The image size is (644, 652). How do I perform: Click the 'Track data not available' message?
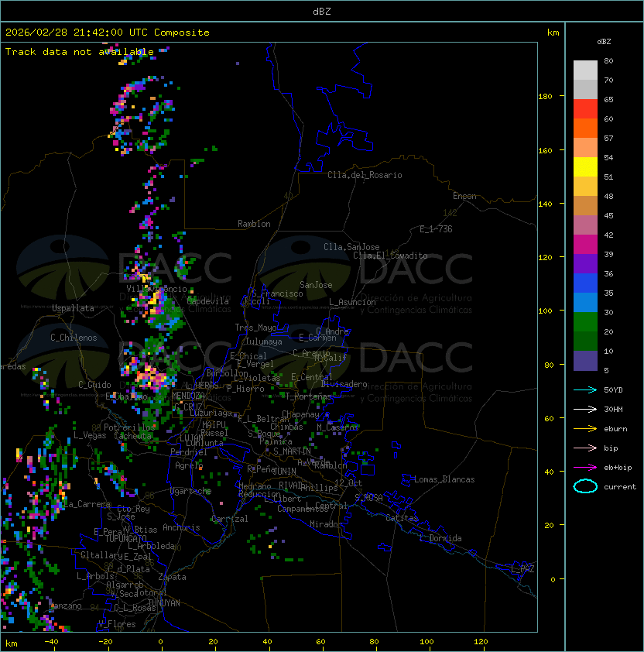point(80,51)
